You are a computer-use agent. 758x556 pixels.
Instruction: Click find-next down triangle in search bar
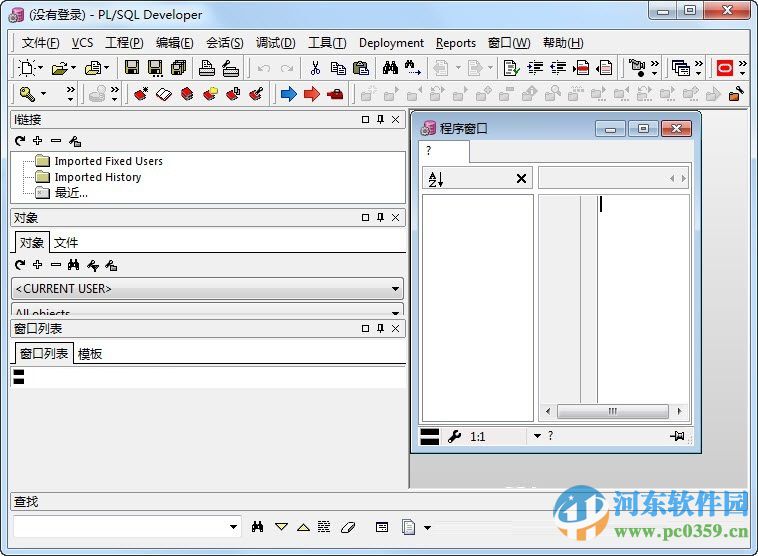[x=281, y=527]
